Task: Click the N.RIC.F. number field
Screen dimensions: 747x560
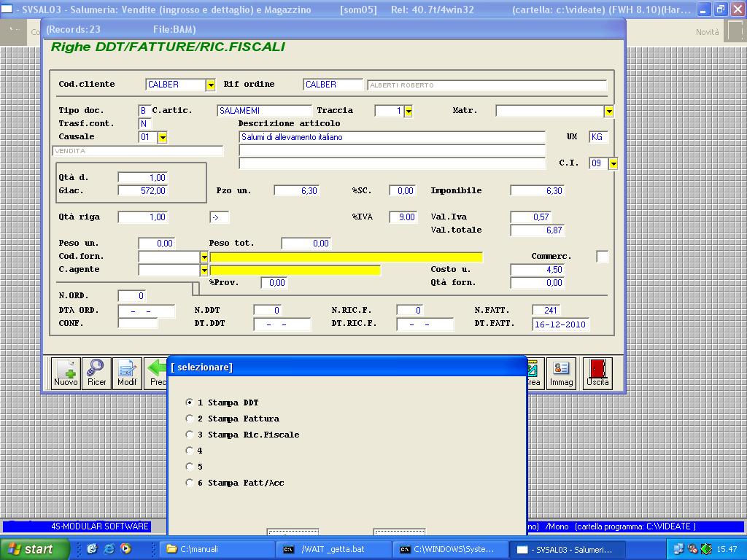Action: (410, 311)
